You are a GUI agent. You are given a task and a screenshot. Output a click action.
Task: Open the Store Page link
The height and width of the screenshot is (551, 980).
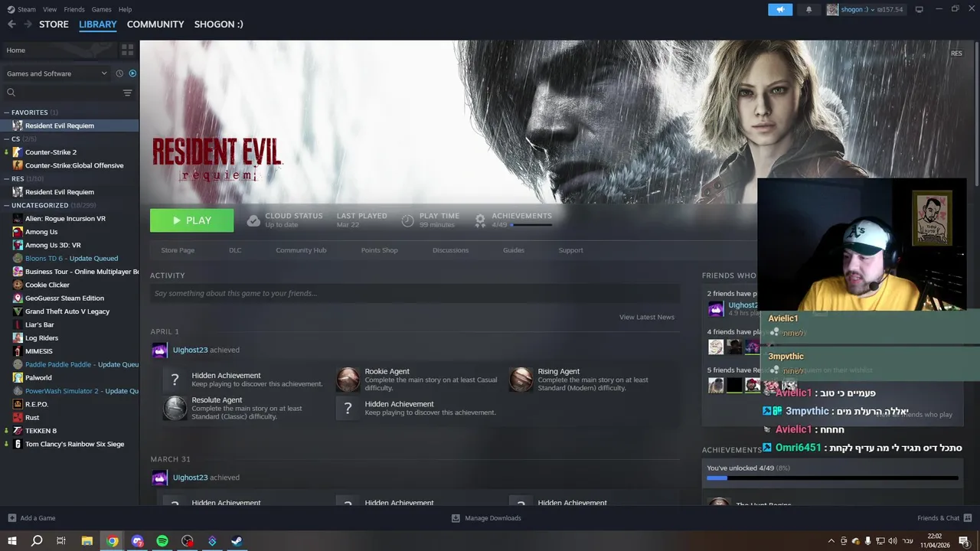(x=178, y=250)
